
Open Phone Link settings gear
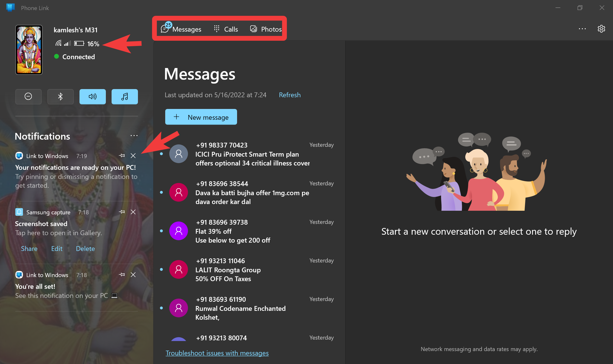click(x=601, y=29)
